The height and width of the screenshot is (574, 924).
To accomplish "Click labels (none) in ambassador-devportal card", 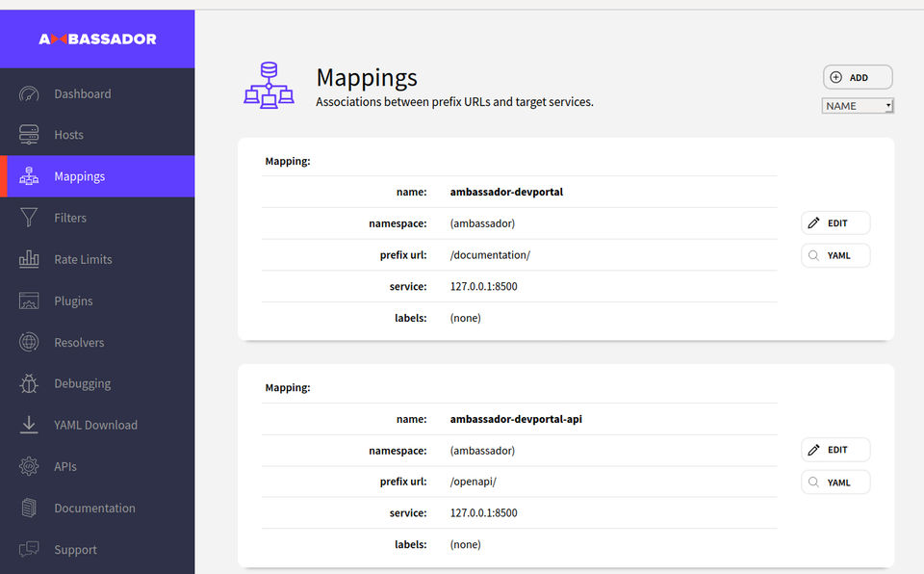I will (x=465, y=318).
